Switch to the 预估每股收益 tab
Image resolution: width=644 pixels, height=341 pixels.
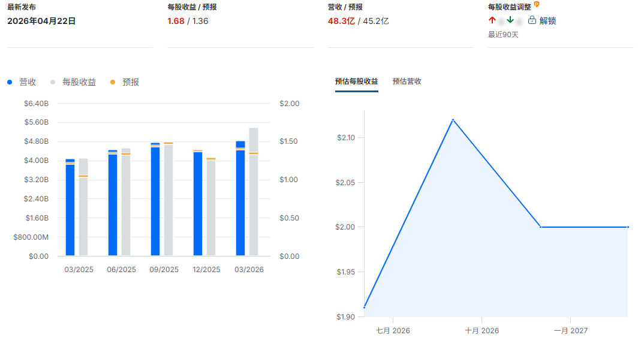point(357,82)
